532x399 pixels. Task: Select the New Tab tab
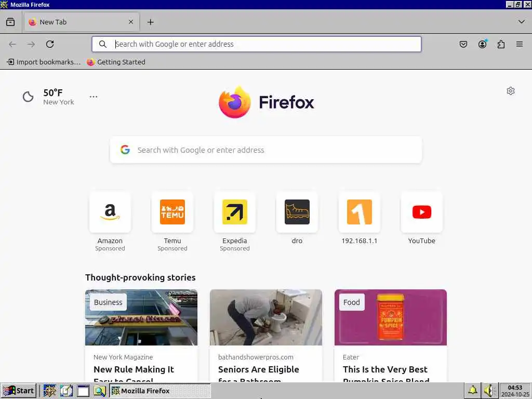click(82, 22)
